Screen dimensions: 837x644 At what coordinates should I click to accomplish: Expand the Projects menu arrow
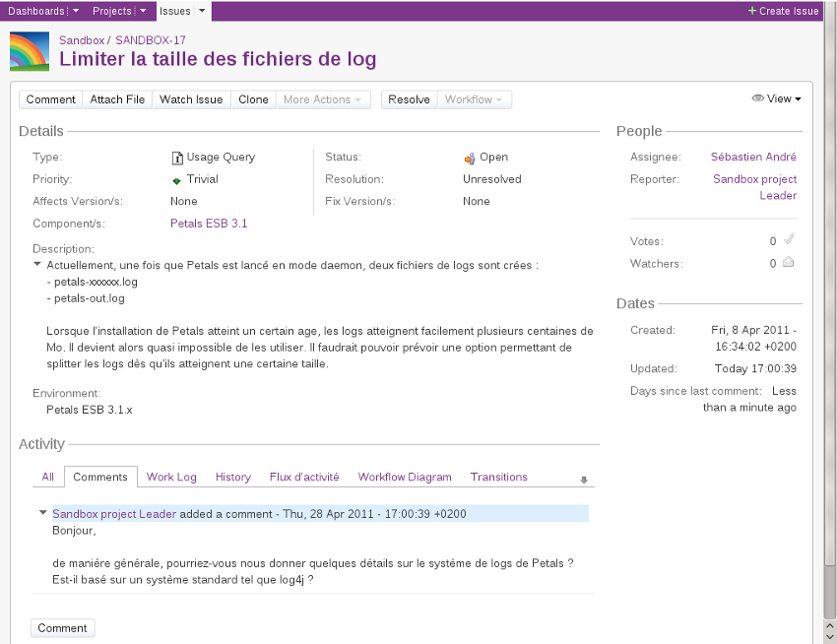coord(143,11)
